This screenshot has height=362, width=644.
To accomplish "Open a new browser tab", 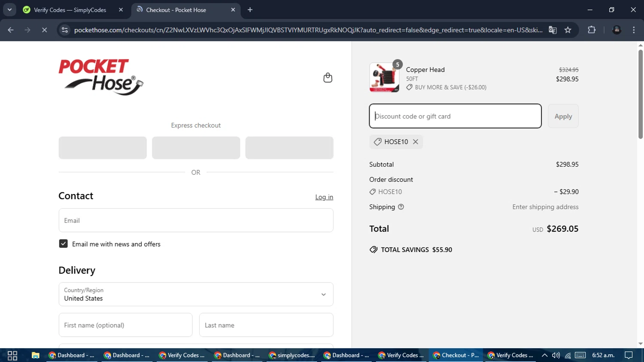I will pyautogui.click(x=250, y=10).
